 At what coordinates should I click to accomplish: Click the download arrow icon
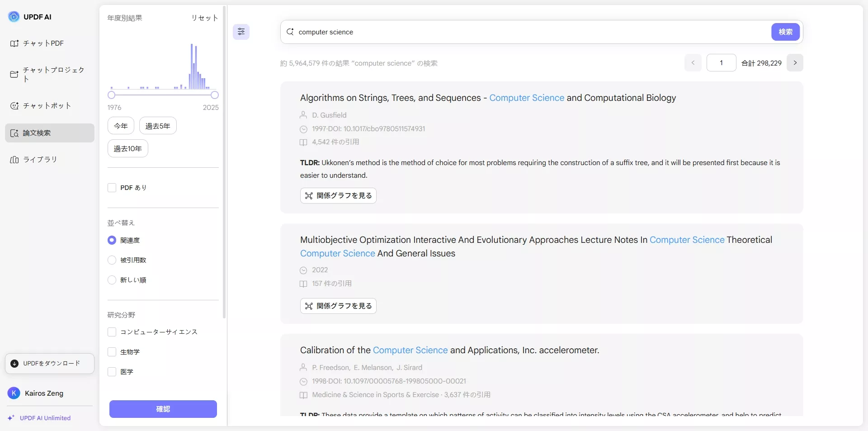click(x=14, y=364)
